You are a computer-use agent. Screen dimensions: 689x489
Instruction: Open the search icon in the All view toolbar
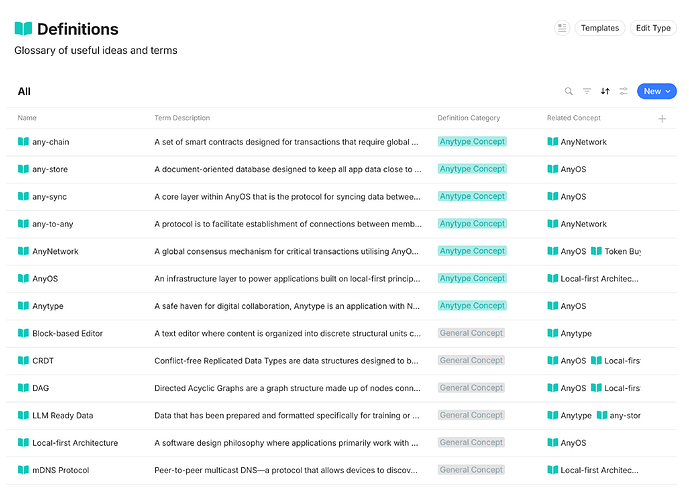click(x=569, y=91)
